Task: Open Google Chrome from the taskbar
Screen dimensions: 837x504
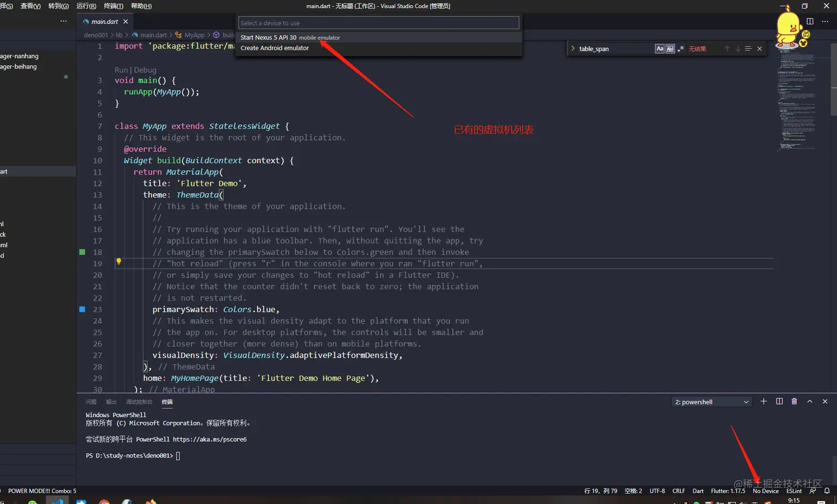Action: click(104, 502)
